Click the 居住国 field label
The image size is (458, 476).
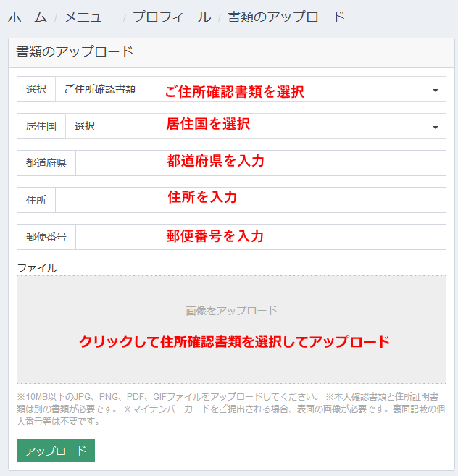click(x=41, y=126)
